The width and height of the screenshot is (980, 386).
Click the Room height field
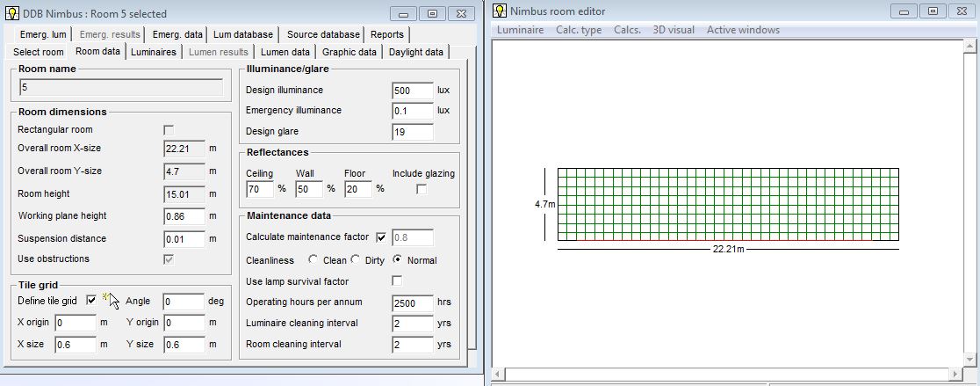point(184,194)
